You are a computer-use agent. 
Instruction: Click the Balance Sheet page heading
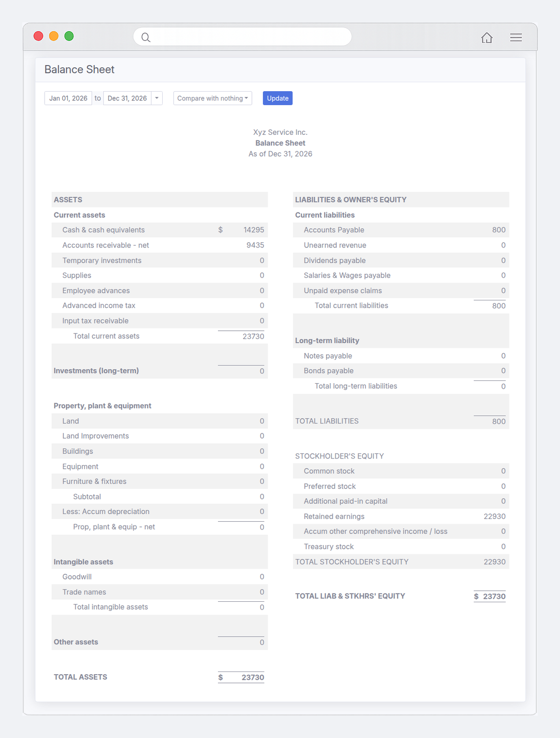[79, 69]
